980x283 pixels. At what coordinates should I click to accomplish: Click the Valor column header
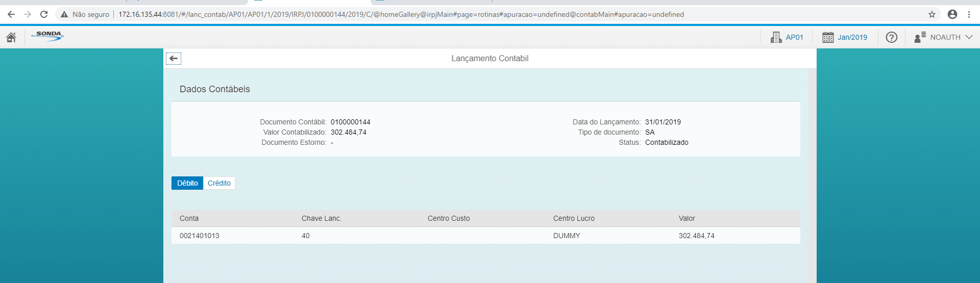click(687, 218)
